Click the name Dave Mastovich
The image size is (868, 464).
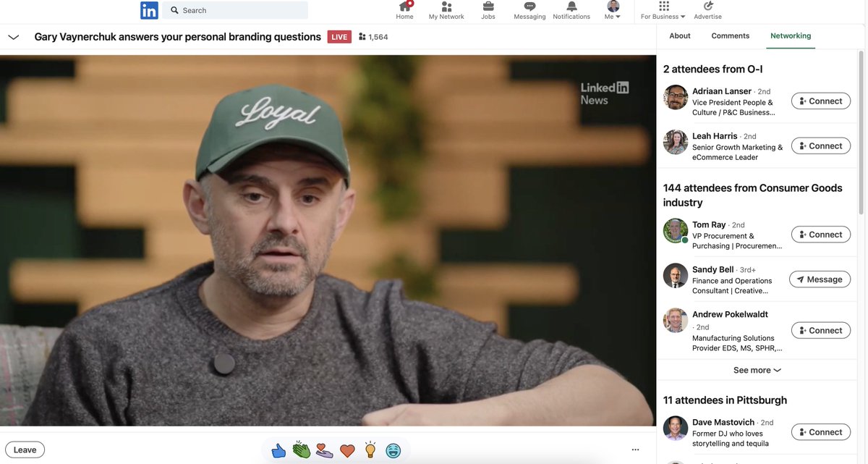click(723, 423)
